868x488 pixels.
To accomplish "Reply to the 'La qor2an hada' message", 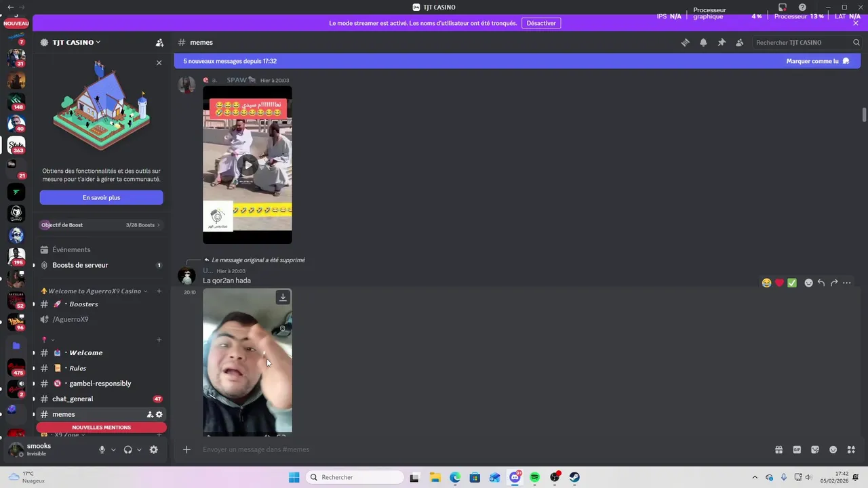I will click(x=821, y=283).
